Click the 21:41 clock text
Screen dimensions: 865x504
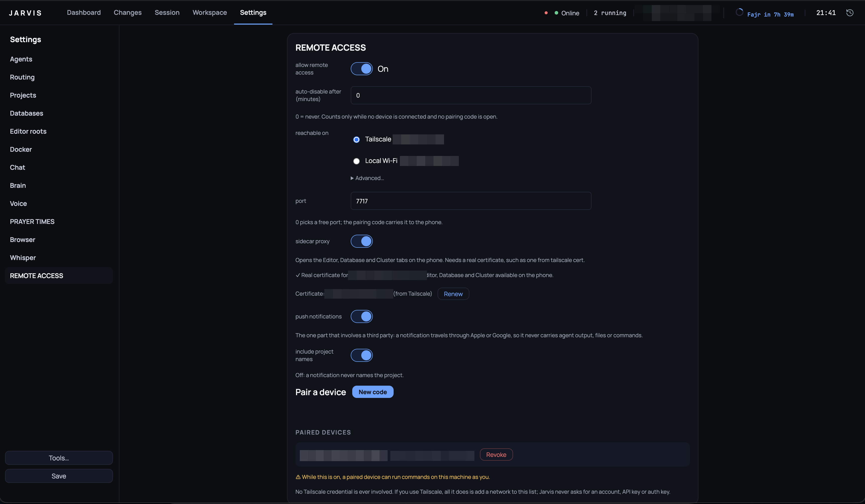[826, 13]
